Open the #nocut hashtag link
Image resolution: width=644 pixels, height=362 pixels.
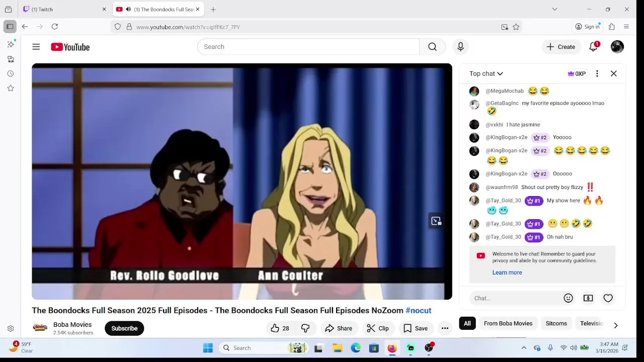pyautogui.click(x=419, y=311)
